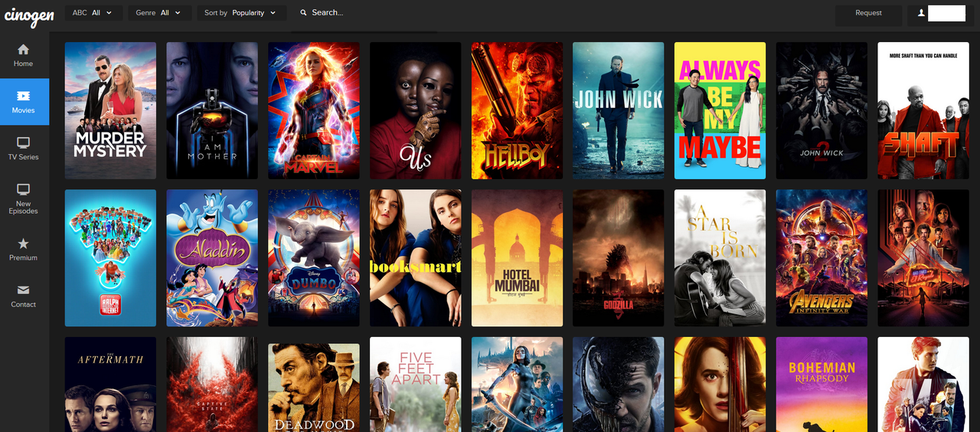This screenshot has height=432, width=980.
Task: Open the Shaft poster
Action: pyautogui.click(x=923, y=110)
